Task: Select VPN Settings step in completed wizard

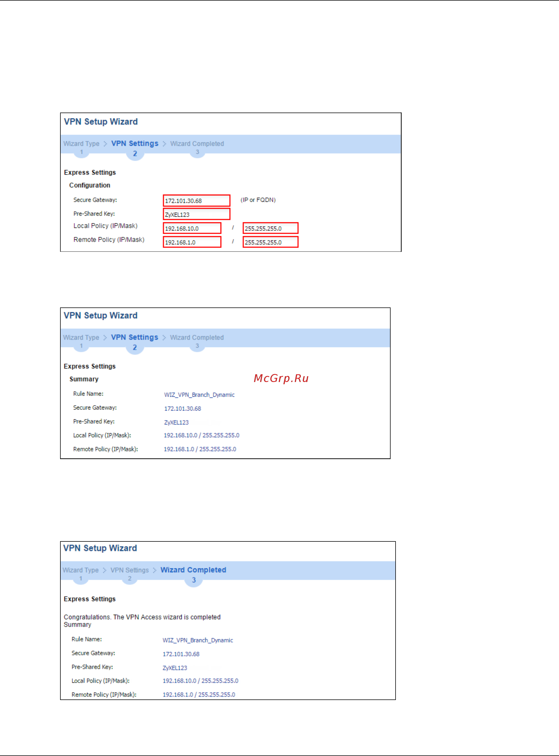Action: click(130, 570)
